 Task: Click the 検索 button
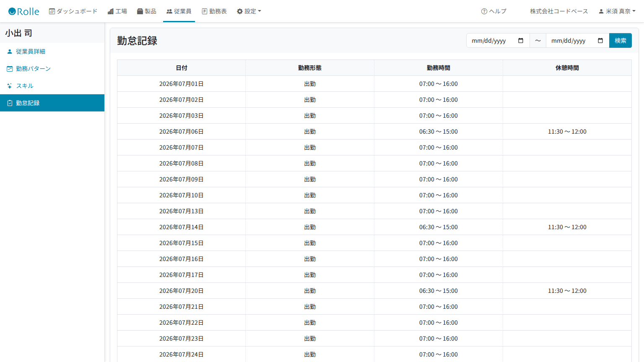[x=621, y=41]
